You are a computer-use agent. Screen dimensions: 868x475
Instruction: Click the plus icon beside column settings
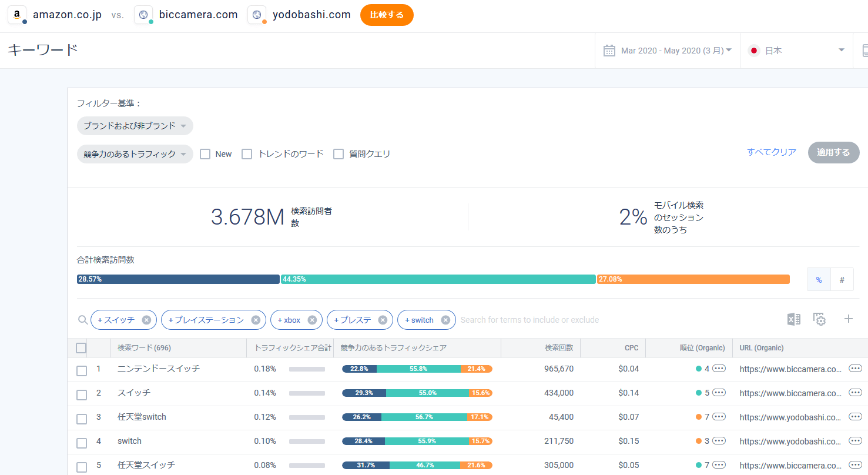pos(848,319)
